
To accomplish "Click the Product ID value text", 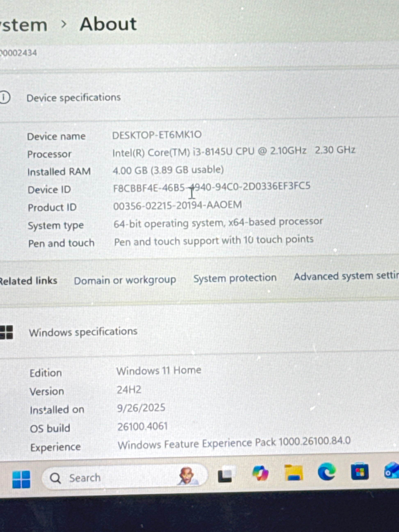I will tap(177, 206).
